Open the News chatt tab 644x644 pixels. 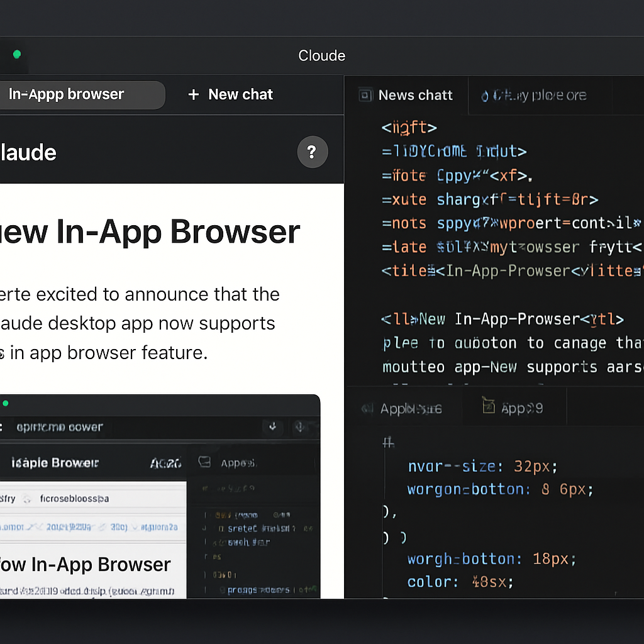pos(407,95)
